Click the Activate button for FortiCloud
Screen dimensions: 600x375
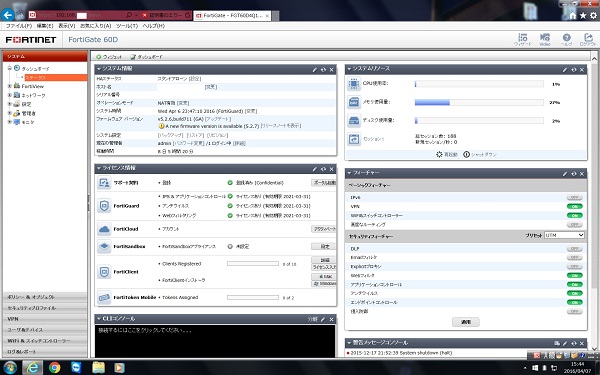[324, 229]
